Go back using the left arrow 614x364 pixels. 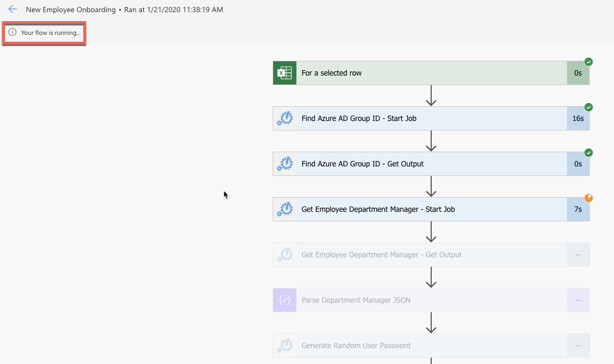(13, 9)
